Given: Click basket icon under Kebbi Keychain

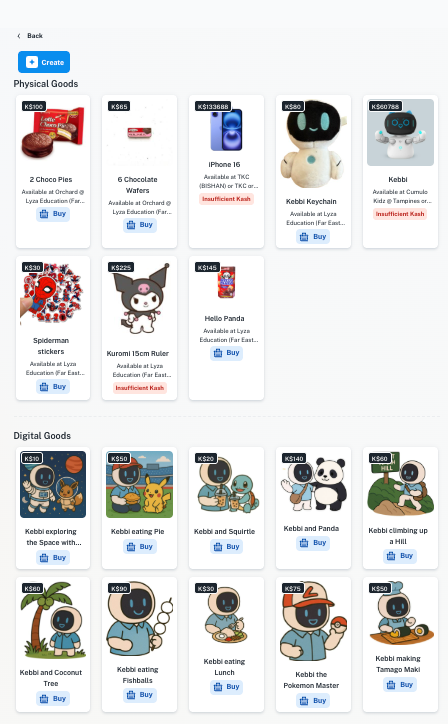Looking at the screenshot, I should (x=304, y=237).
